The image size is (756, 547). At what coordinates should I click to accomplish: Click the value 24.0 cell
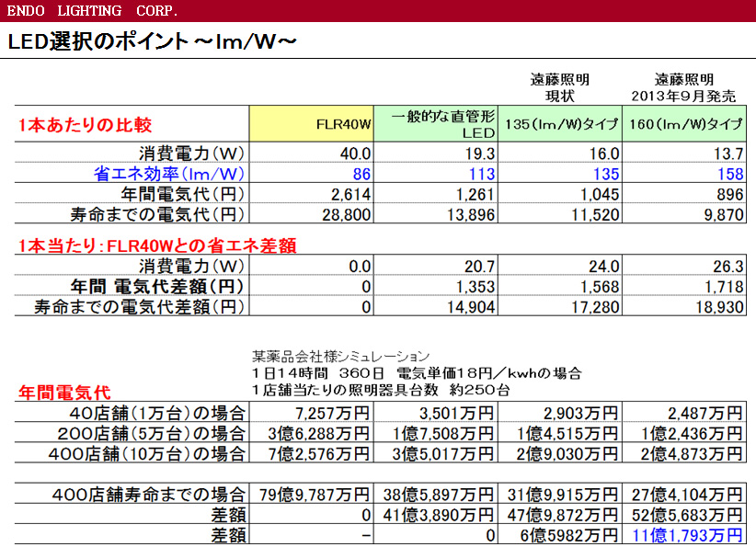click(603, 267)
